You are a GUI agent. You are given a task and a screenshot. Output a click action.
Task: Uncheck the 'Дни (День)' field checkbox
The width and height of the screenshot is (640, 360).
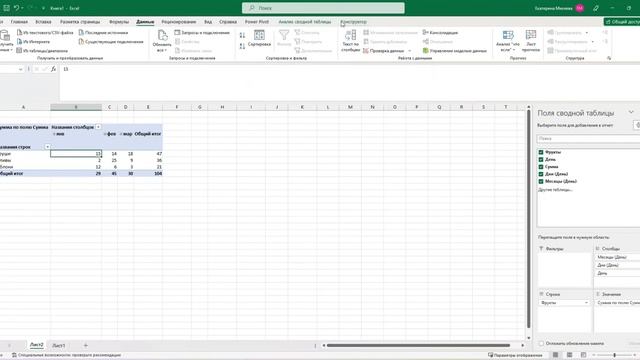pyautogui.click(x=541, y=174)
